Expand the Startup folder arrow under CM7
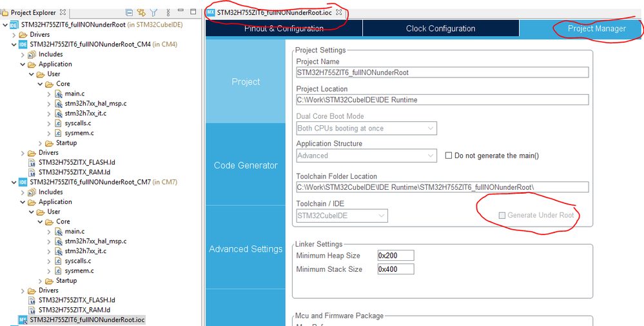644x326 pixels. point(40,281)
